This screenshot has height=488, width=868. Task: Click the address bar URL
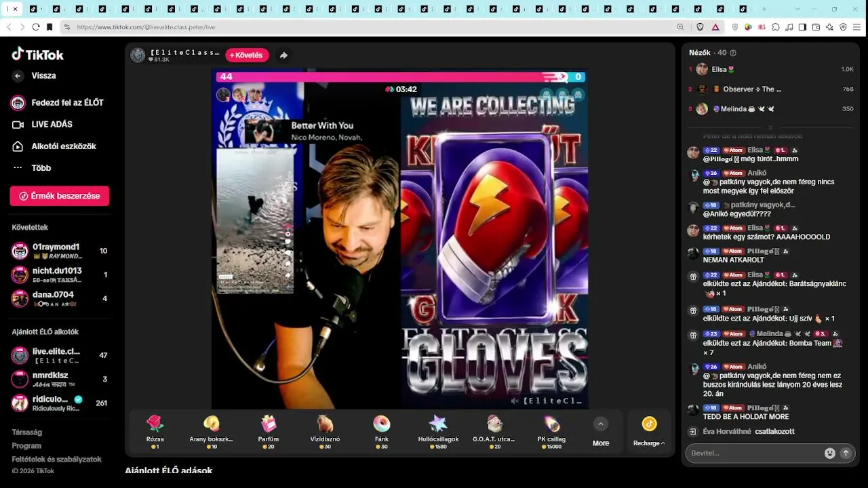146,27
